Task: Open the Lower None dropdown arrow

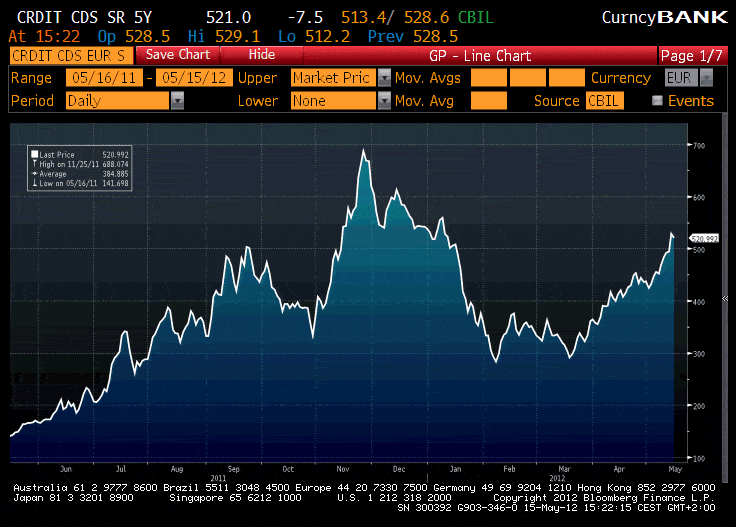Action: [x=380, y=100]
